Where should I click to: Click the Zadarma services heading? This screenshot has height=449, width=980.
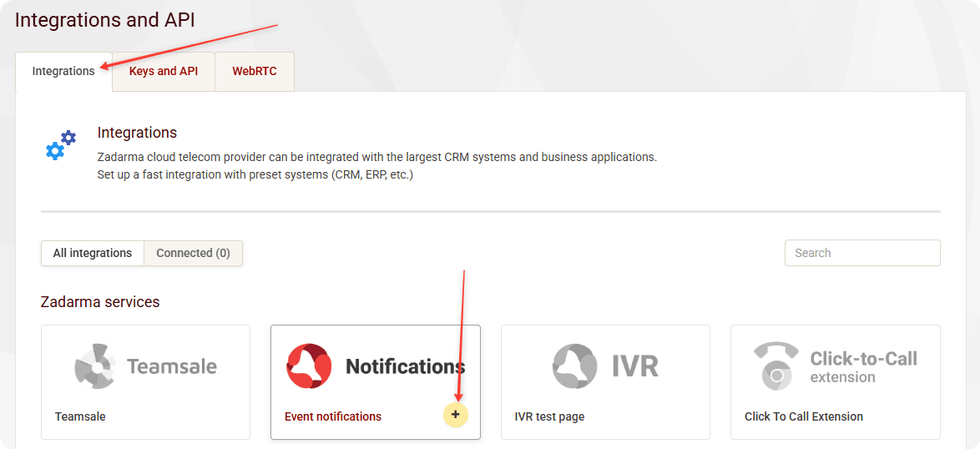tap(100, 302)
